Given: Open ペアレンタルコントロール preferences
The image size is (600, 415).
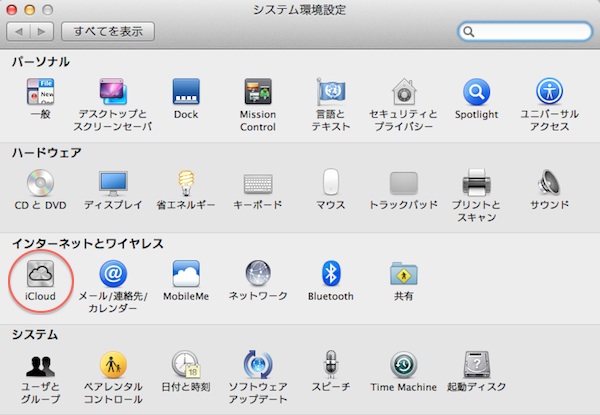Looking at the screenshot, I should click(113, 365).
